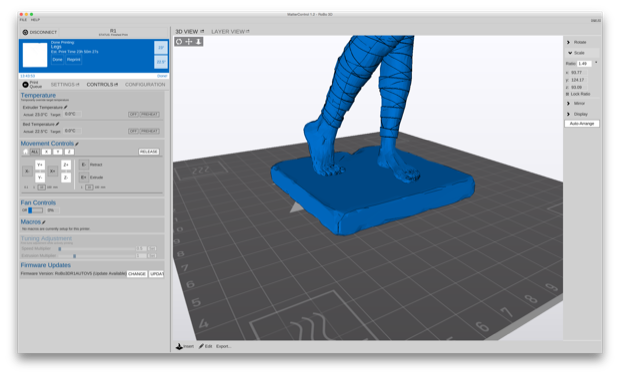Click the Export link
The width and height of the screenshot is (620, 377).
223,346
